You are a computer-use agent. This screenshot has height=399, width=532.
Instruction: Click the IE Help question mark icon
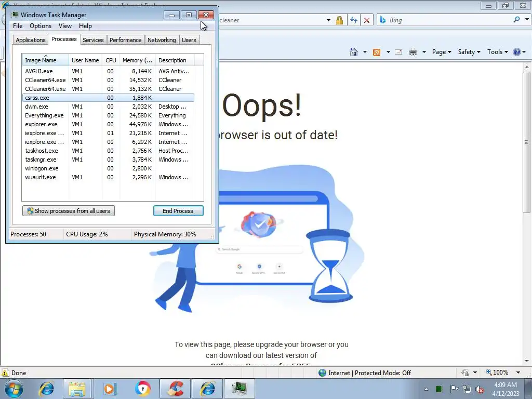tap(517, 52)
